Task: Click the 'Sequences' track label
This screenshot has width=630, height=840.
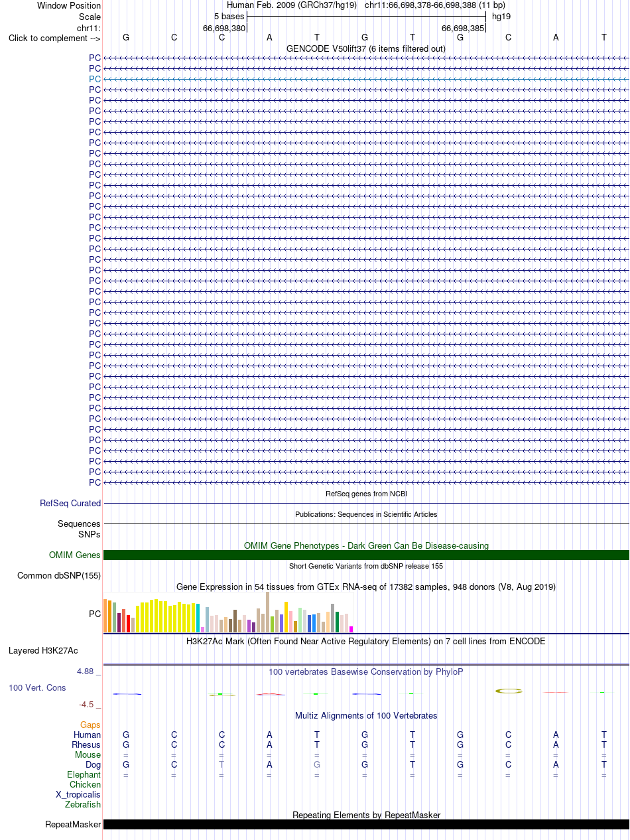Action: (79, 524)
